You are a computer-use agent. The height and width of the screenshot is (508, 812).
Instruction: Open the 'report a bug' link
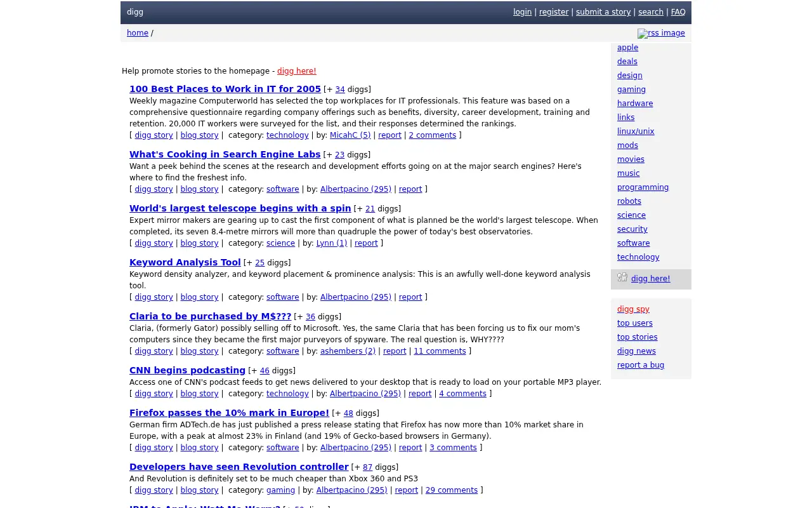pyautogui.click(x=641, y=365)
